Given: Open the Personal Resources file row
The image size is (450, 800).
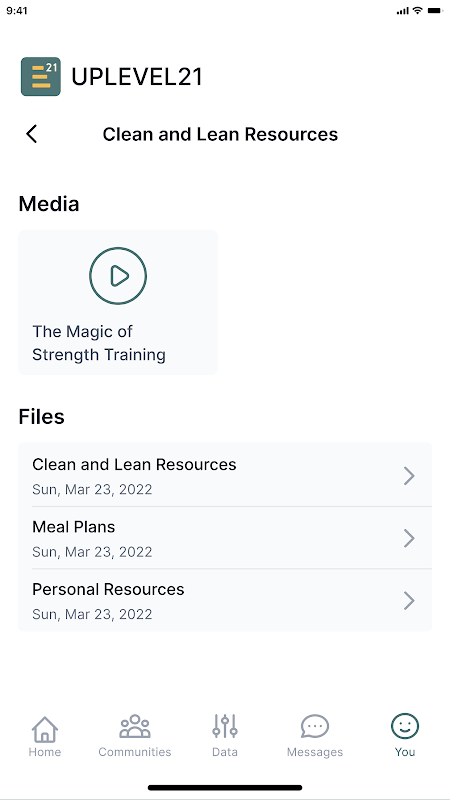Looking at the screenshot, I should pyautogui.click(x=225, y=600).
